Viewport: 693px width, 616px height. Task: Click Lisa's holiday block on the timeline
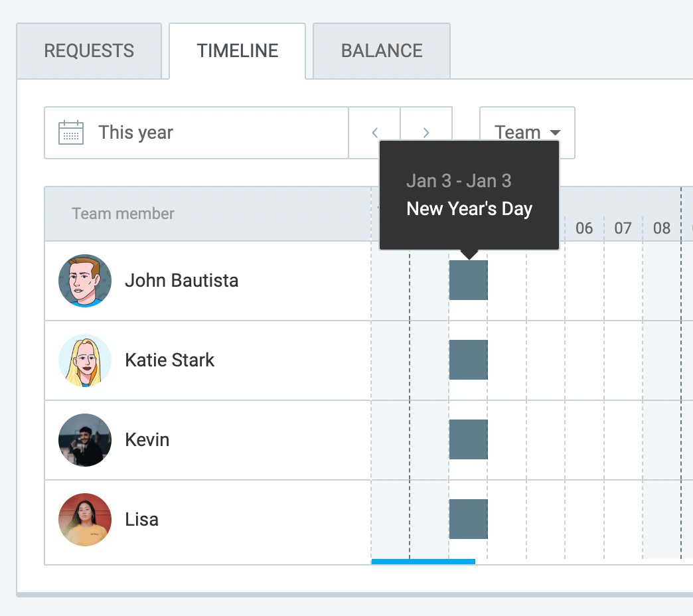coord(469,519)
